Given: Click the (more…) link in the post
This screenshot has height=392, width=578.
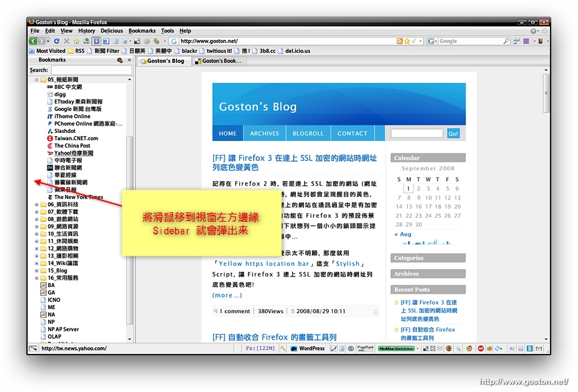Looking at the screenshot, I should coord(227,295).
